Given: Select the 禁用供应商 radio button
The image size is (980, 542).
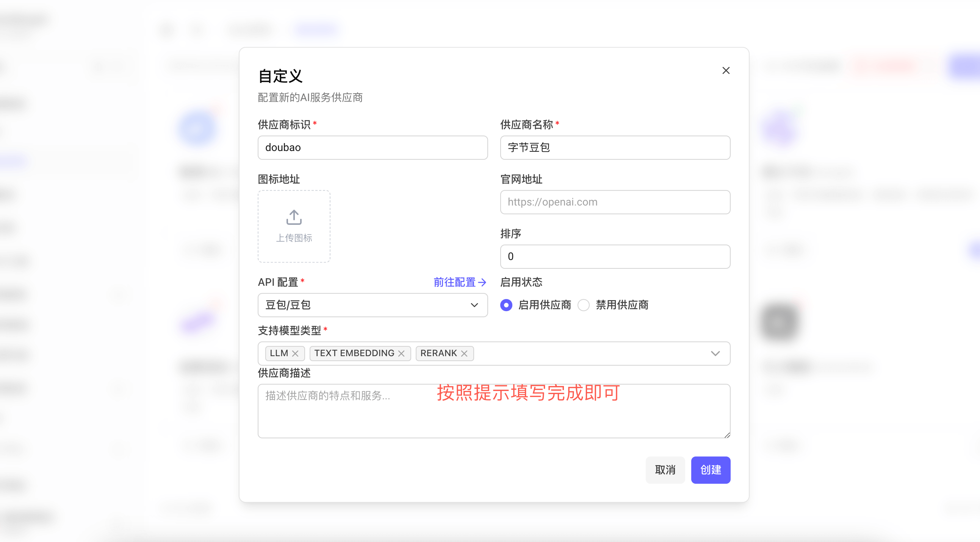Looking at the screenshot, I should click(x=584, y=305).
